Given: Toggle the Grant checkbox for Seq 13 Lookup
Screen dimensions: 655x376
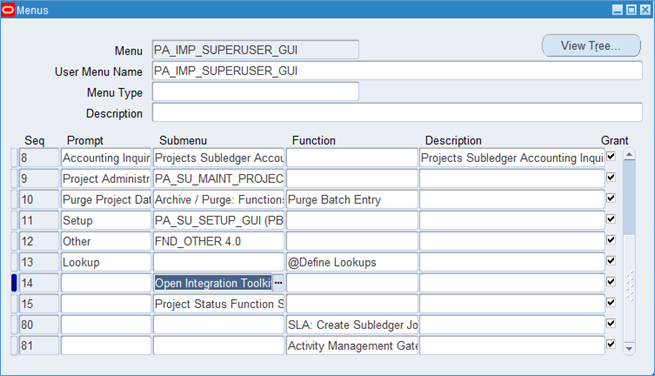Looking at the screenshot, I should click(x=611, y=261).
